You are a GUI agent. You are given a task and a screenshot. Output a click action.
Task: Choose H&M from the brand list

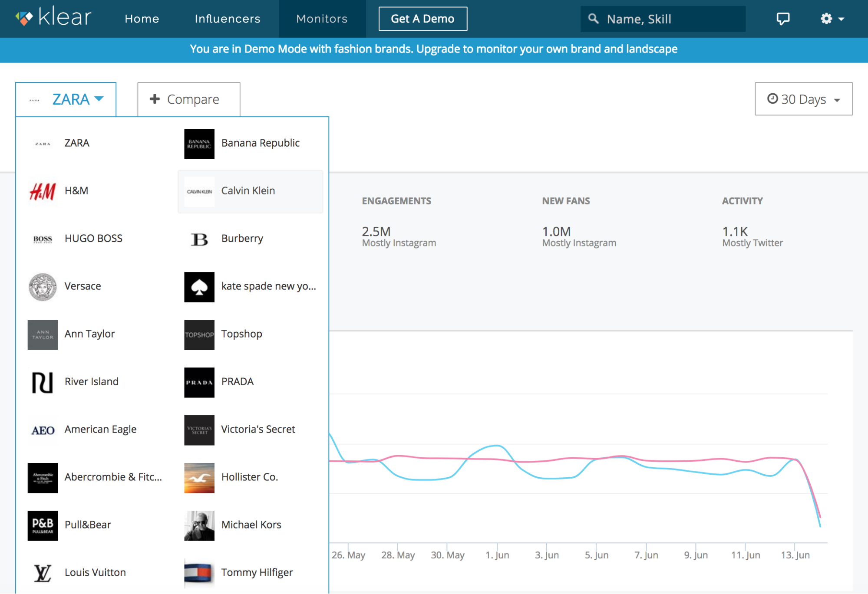tap(76, 190)
